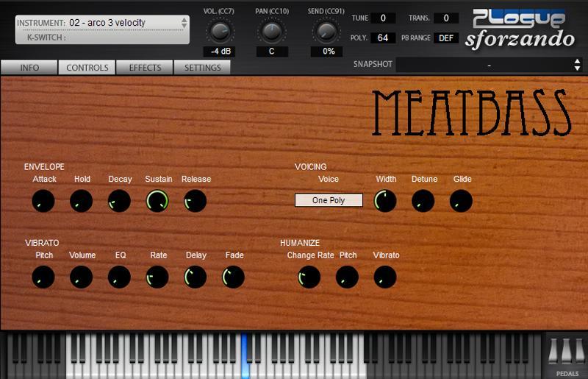Click the SEND (CC91) knob
The width and height of the screenshot is (588, 379).
pyautogui.click(x=326, y=32)
